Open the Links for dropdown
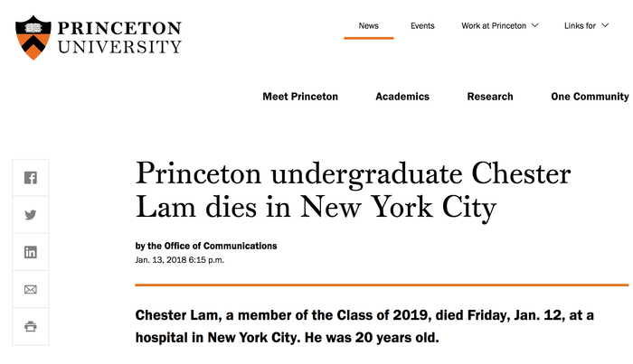 pyautogui.click(x=579, y=26)
